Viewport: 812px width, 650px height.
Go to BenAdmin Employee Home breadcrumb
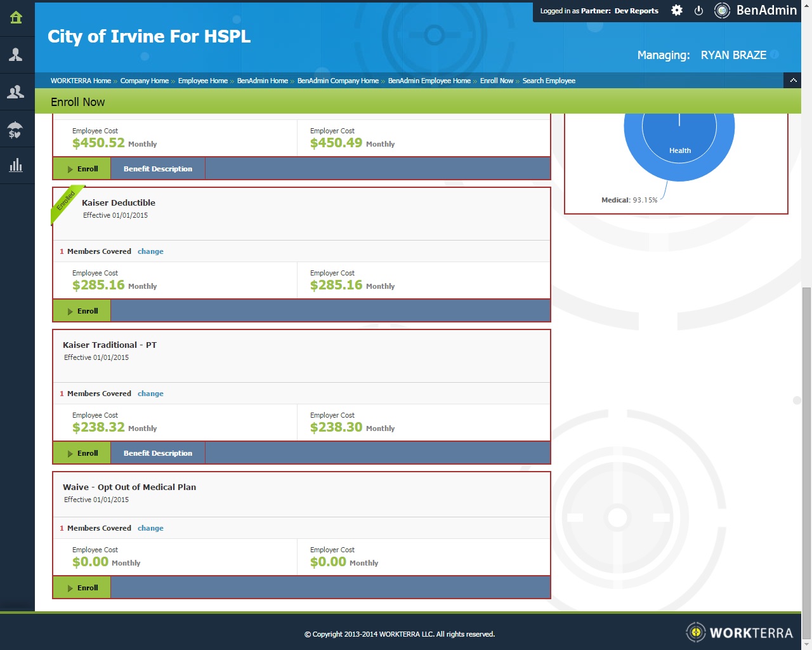pos(429,81)
